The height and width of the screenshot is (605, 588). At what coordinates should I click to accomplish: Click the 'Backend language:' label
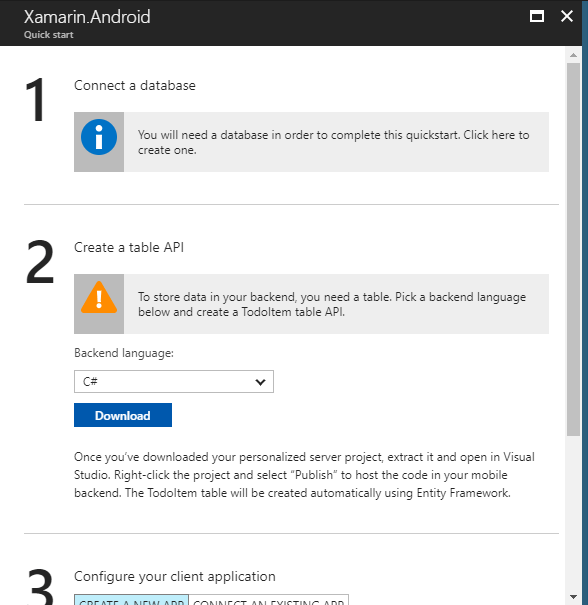124,353
